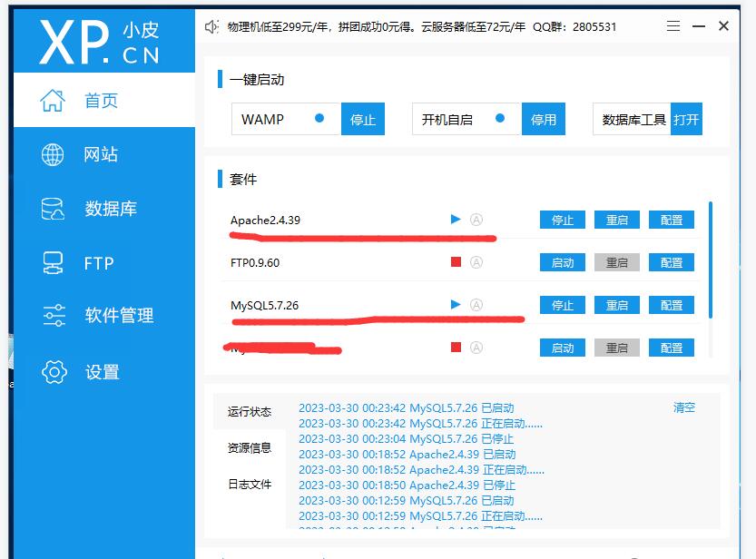
Task: Click the top banner advertisement text
Action: [x=422, y=26]
